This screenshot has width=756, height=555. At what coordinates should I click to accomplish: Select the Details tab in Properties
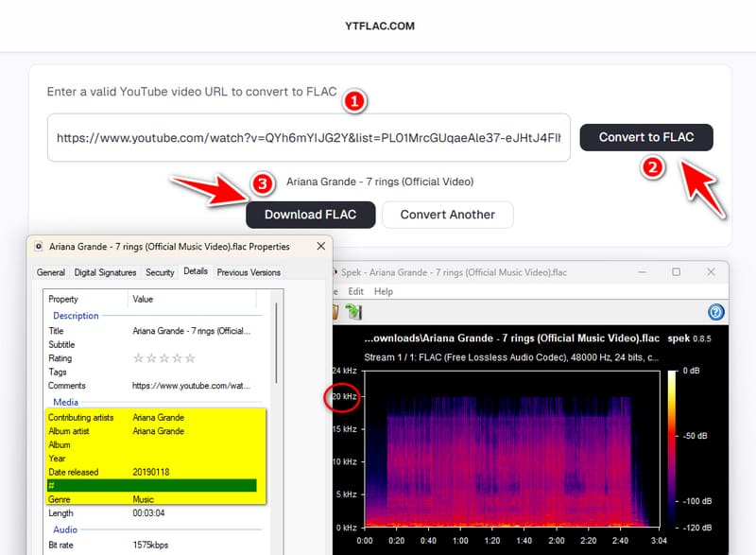(x=196, y=271)
